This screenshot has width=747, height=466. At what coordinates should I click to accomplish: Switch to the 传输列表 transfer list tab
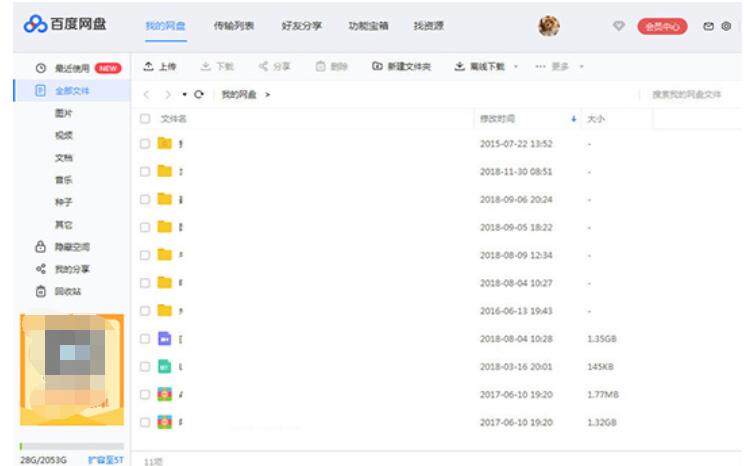pos(233,26)
